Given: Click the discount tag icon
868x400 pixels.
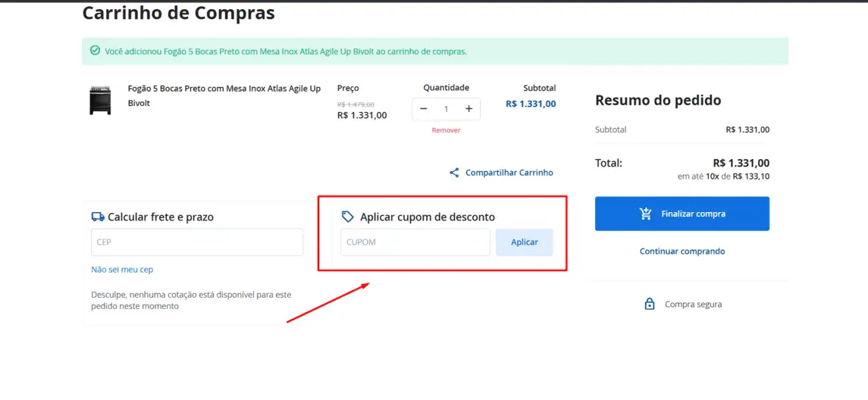Looking at the screenshot, I should point(348,217).
